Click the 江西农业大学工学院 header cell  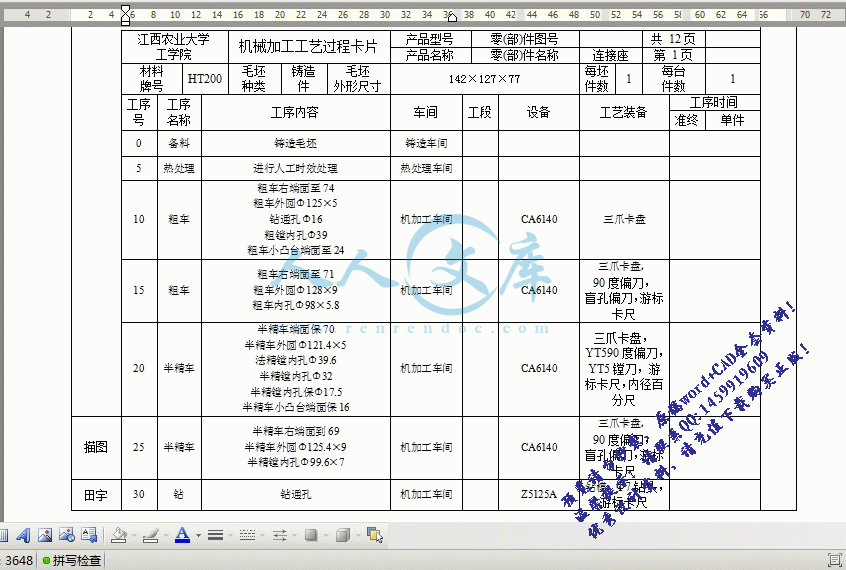click(174, 47)
